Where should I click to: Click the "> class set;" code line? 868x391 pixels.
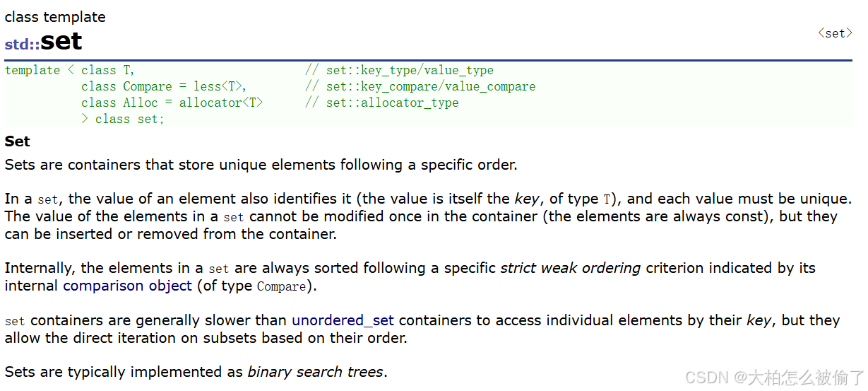pyautogui.click(x=123, y=119)
